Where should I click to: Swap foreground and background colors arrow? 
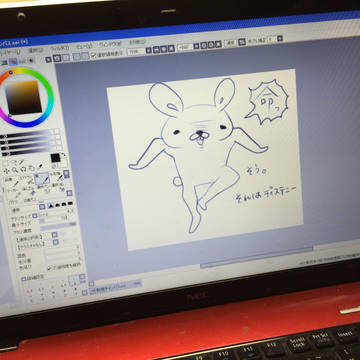click(x=63, y=155)
